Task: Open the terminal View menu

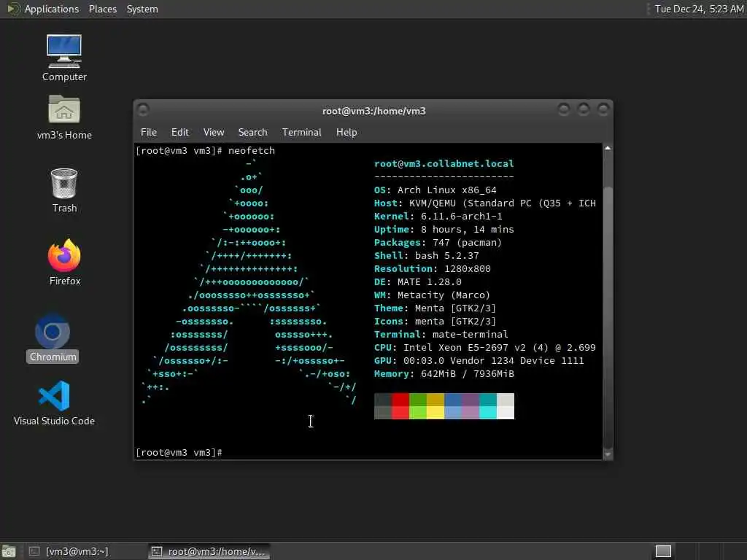Action: 214,133
